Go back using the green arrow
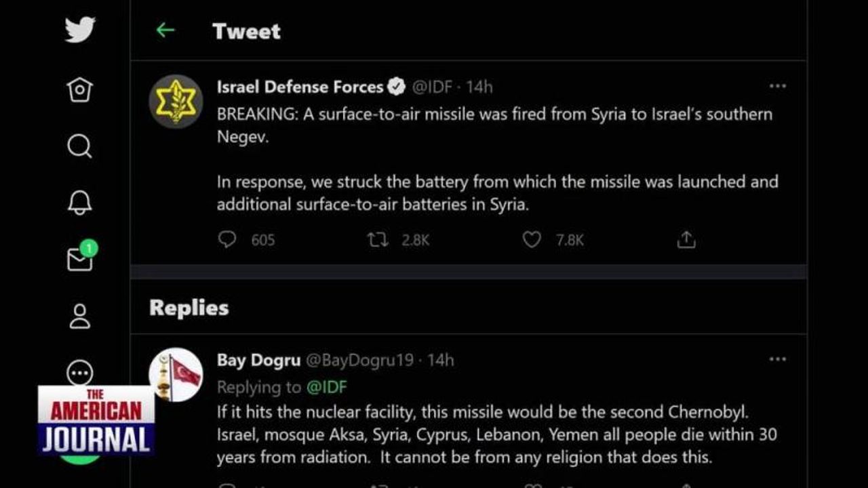The height and width of the screenshot is (488, 868). point(165,30)
